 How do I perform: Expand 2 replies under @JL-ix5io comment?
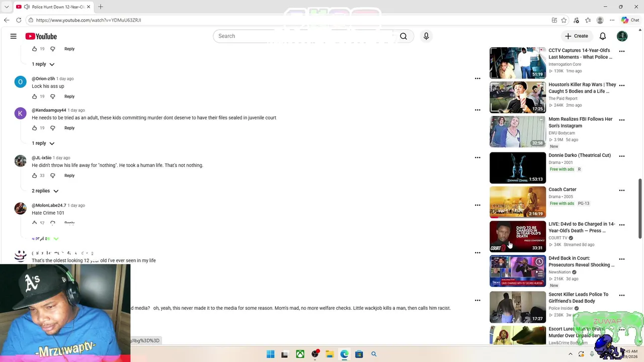point(45,191)
